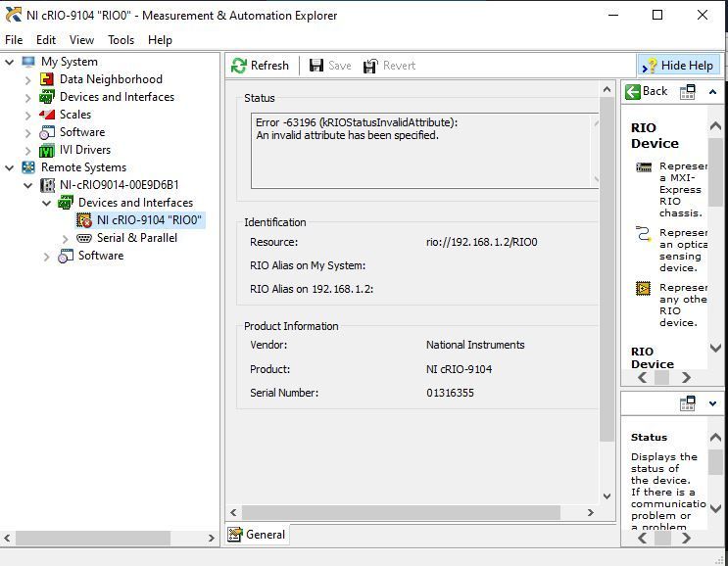The height and width of the screenshot is (566, 728).
Task: Click the Serial & Parallel port icon
Action: tap(84, 238)
